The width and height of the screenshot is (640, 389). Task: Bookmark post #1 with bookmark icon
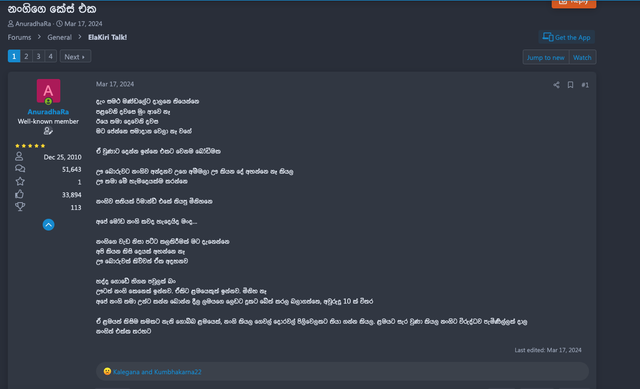(570, 85)
